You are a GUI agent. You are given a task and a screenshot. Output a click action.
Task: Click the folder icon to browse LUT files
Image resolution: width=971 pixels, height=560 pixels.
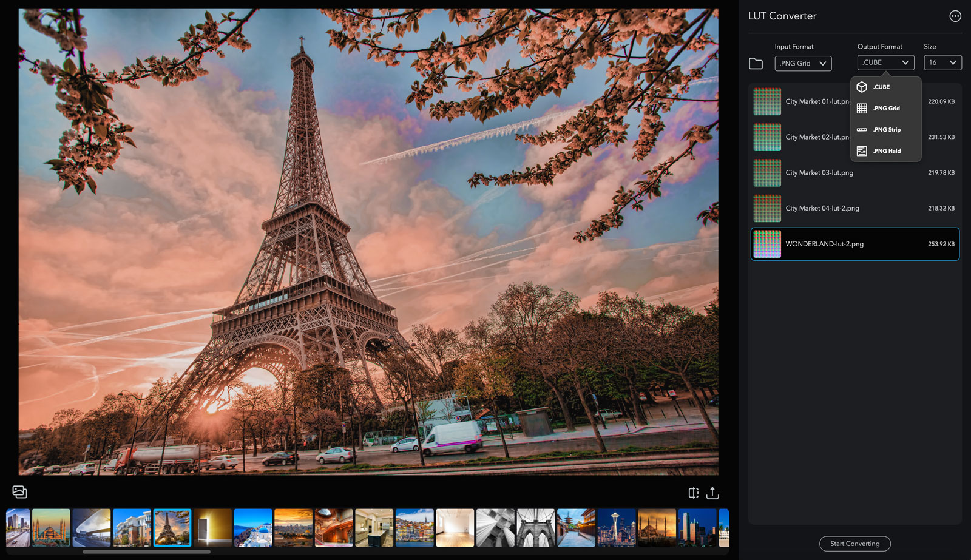coord(756,64)
